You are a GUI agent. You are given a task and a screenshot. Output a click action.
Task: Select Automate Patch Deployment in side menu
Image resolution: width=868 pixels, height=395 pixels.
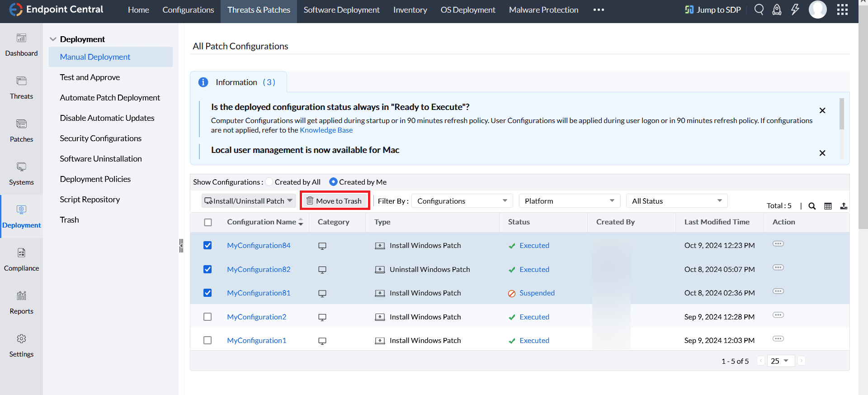point(110,98)
